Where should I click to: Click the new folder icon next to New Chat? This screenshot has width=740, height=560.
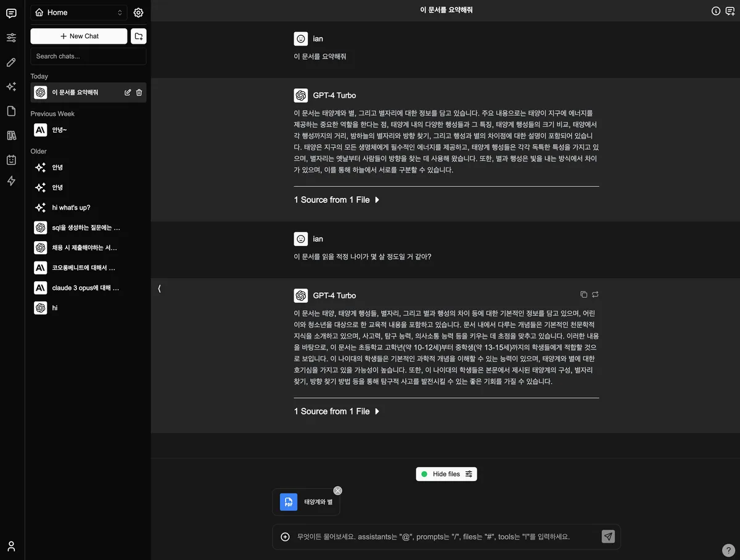(x=139, y=36)
